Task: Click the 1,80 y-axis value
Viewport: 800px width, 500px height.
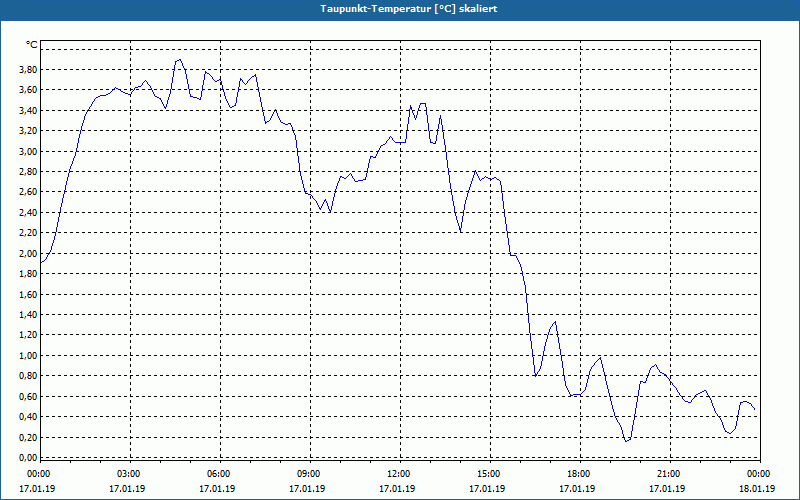Action: click(29, 273)
